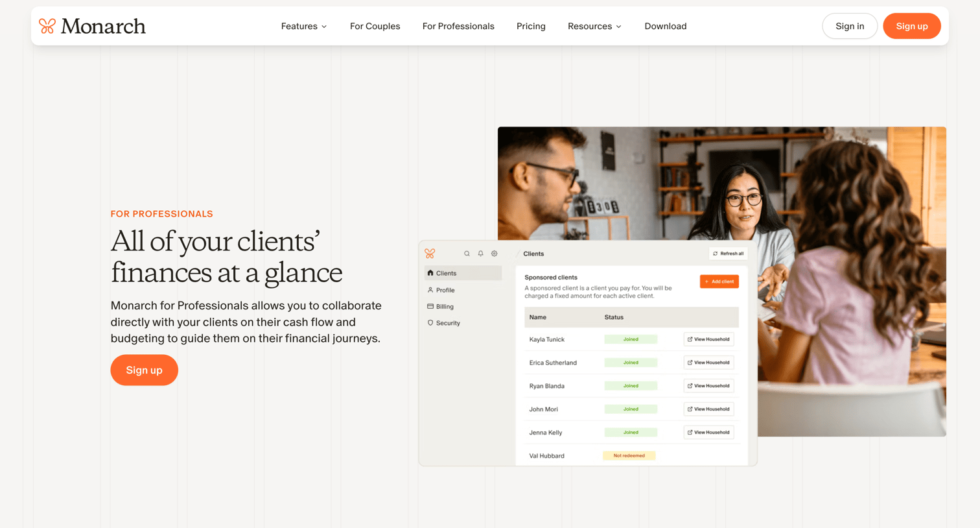Open the Download page
The height and width of the screenshot is (528, 980).
point(666,26)
